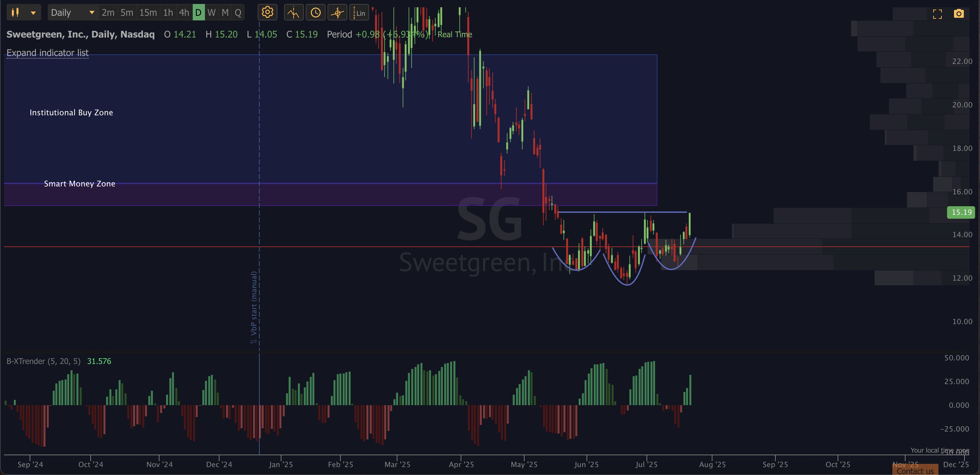The height and width of the screenshot is (475, 980).
Task: Click the 15.19 current price label
Action: pos(961,212)
